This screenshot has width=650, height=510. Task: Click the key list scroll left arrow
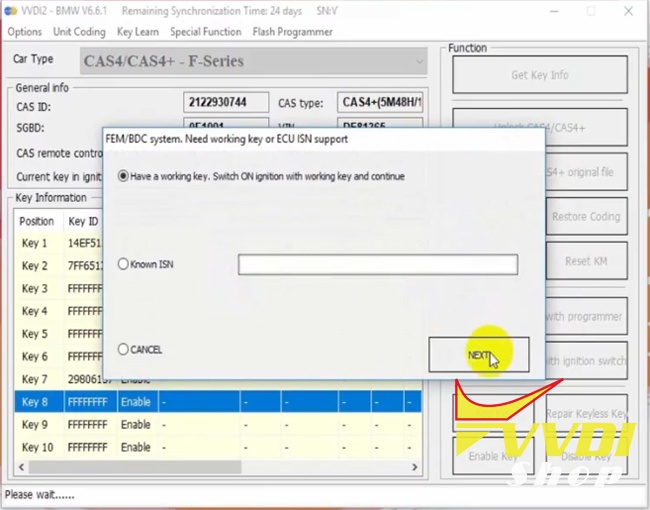point(21,467)
